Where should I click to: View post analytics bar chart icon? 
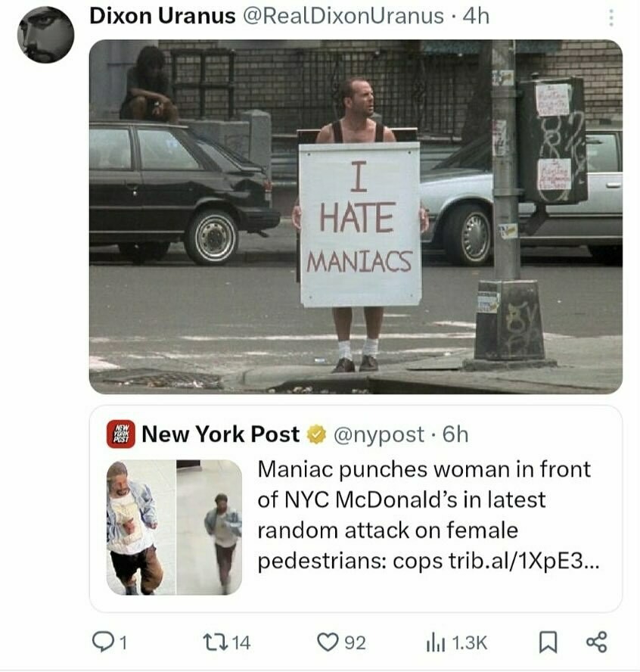(x=436, y=642)
